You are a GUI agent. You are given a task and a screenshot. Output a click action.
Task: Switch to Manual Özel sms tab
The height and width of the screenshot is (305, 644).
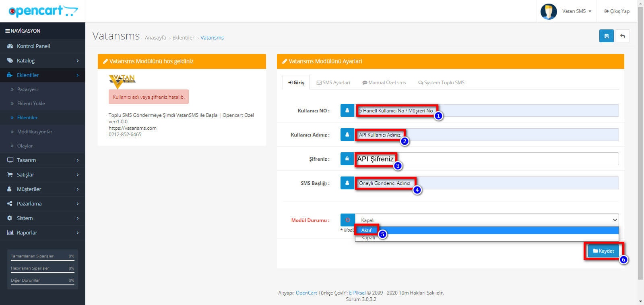point(384,82)
